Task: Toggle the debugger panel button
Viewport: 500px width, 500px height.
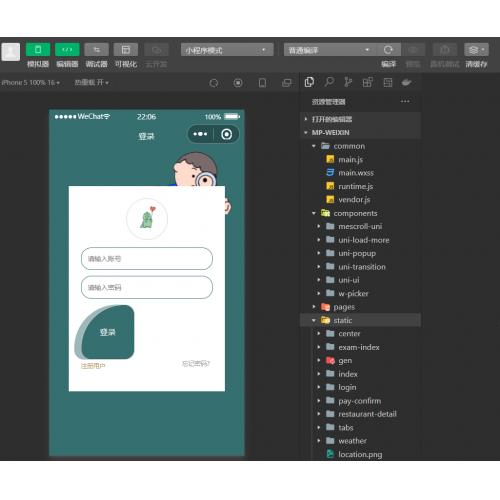Action: pyautogui.click(x=97, y=50)
